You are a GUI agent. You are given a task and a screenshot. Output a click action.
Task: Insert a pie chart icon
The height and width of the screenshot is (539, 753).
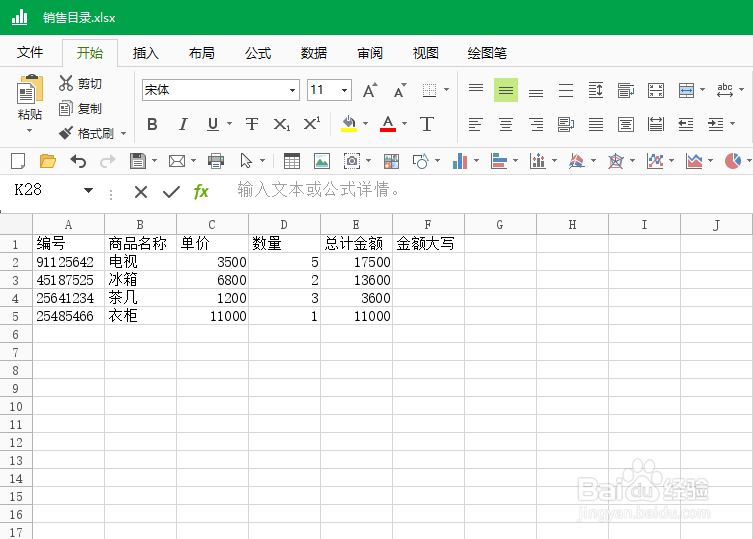tap(733, 161)
